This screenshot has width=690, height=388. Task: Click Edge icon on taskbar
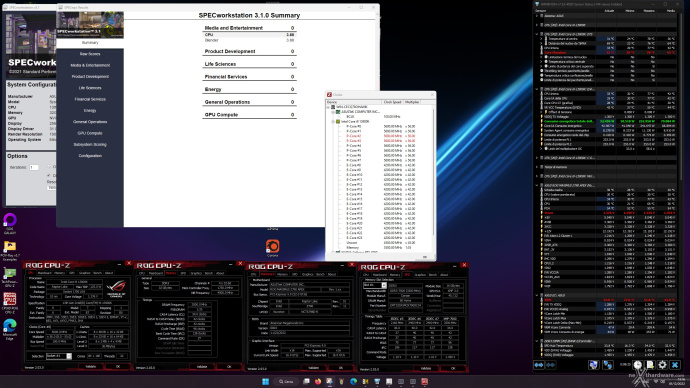(353, 381)
